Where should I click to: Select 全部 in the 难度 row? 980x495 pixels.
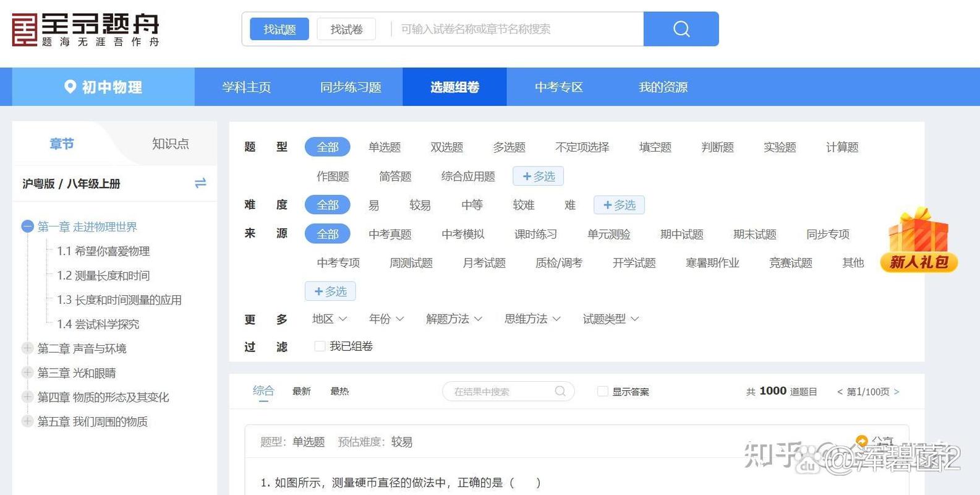(328, 205)
